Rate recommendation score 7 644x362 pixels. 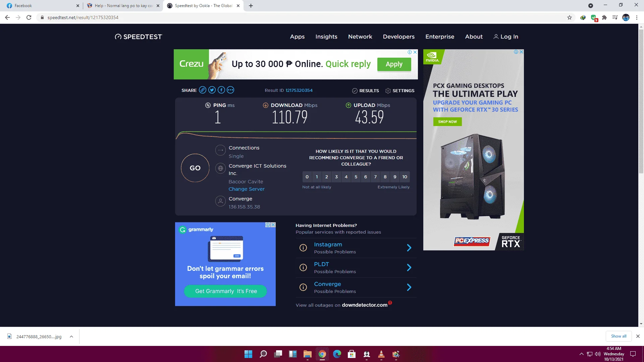click(x=375, y=177)
